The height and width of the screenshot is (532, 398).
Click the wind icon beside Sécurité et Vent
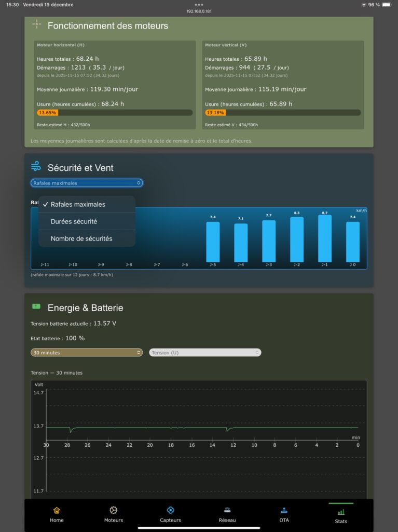tap(36, 166)
